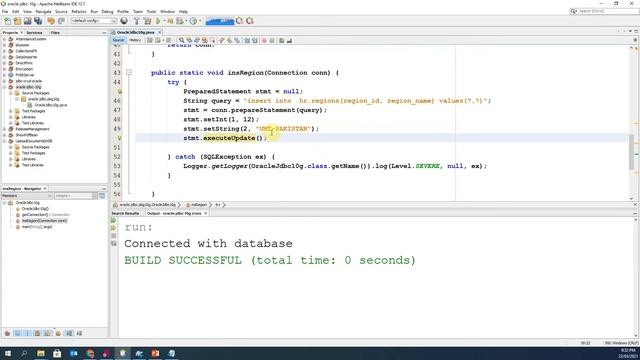640x360 pixels.
Task: Click the Build Project hammer icon
Action: click(137, 21)
